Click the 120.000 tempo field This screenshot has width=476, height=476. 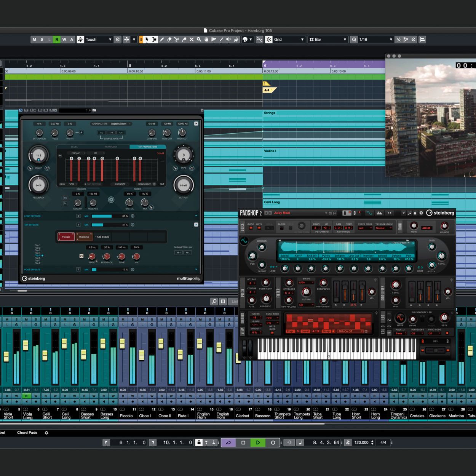[361, 442]
